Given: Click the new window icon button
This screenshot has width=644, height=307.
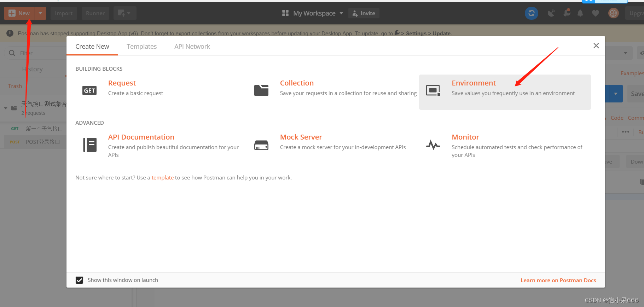Looking at the screenshot, I should [x=125, y=13].
